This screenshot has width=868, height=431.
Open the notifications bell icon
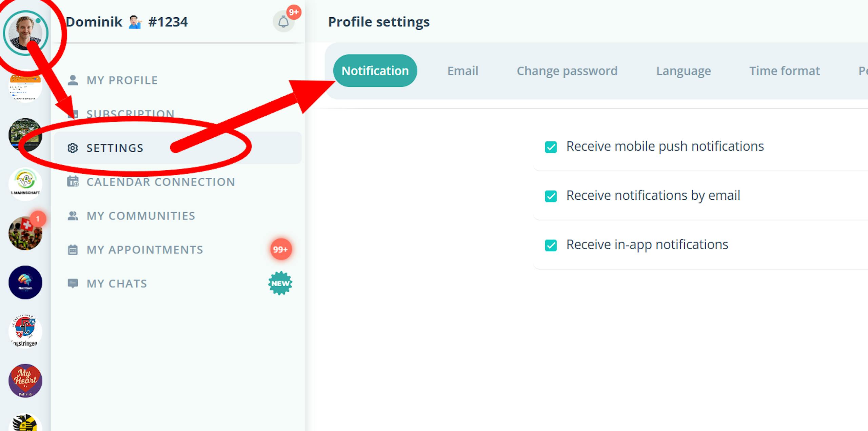tap(283, 22)
